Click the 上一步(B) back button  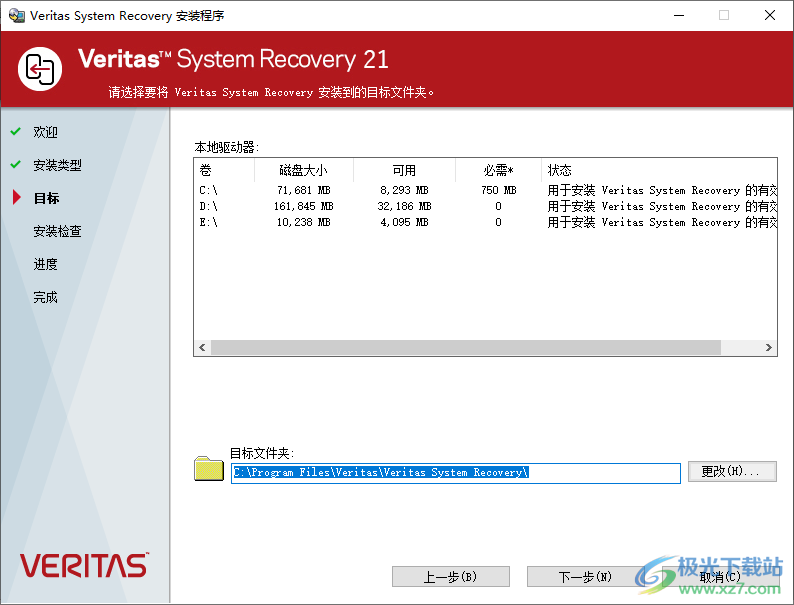pos(451,577)
